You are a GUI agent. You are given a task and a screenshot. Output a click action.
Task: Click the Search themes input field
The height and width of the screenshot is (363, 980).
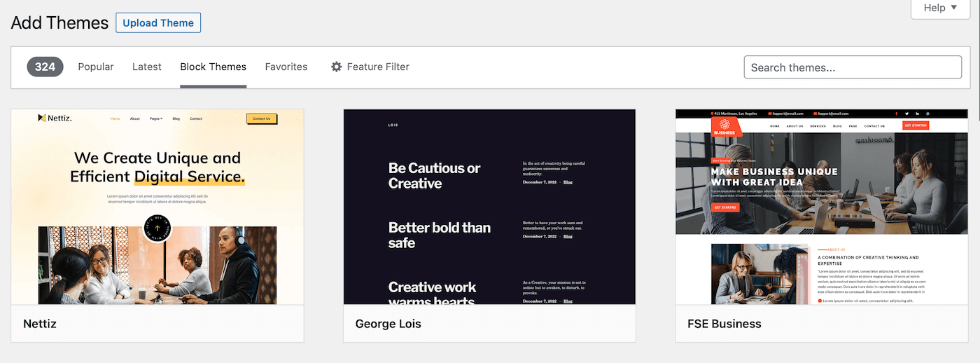click(x=852, y=68)
